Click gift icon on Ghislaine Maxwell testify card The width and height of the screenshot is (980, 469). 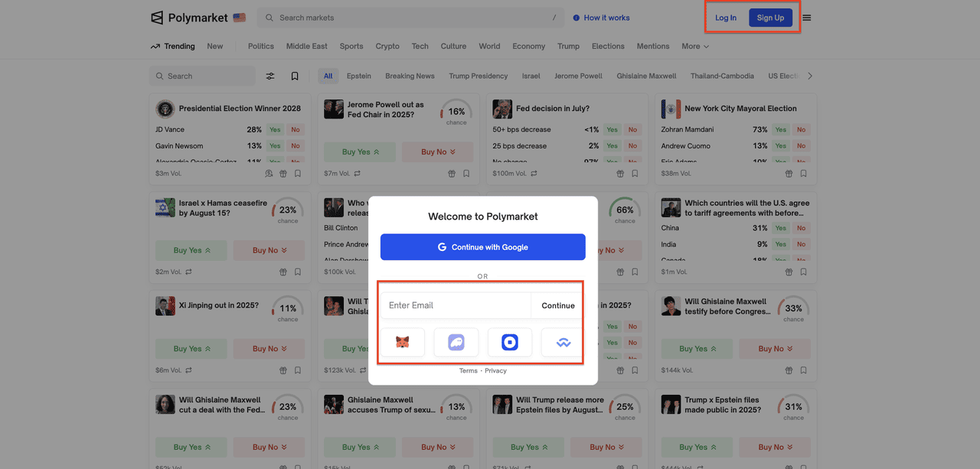[x=789, y=370]
